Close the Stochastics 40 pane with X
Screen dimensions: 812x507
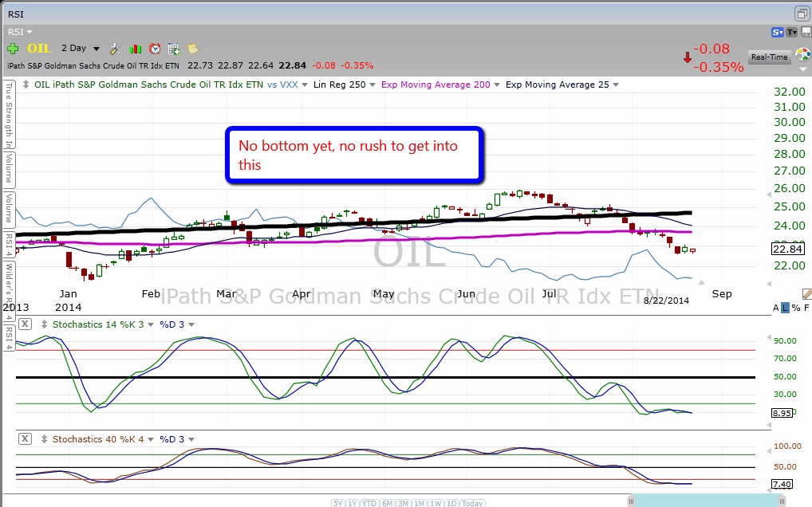(x=25, y=438)
